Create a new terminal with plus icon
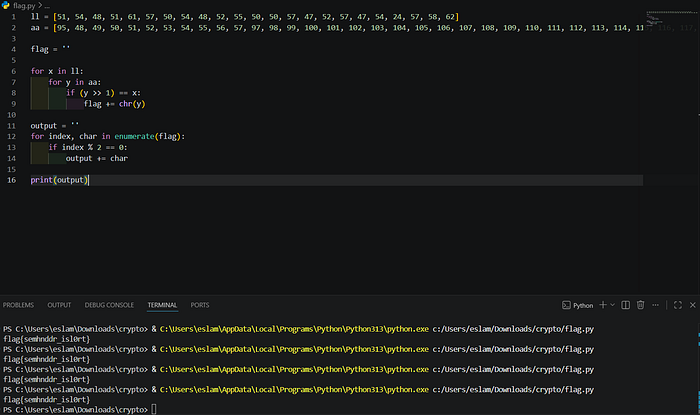This screenshot has height=415, width=700. click(x=603, y=305)
